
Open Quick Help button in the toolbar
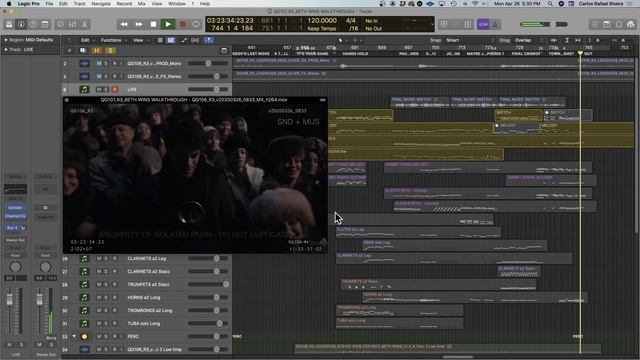[33, 24]
